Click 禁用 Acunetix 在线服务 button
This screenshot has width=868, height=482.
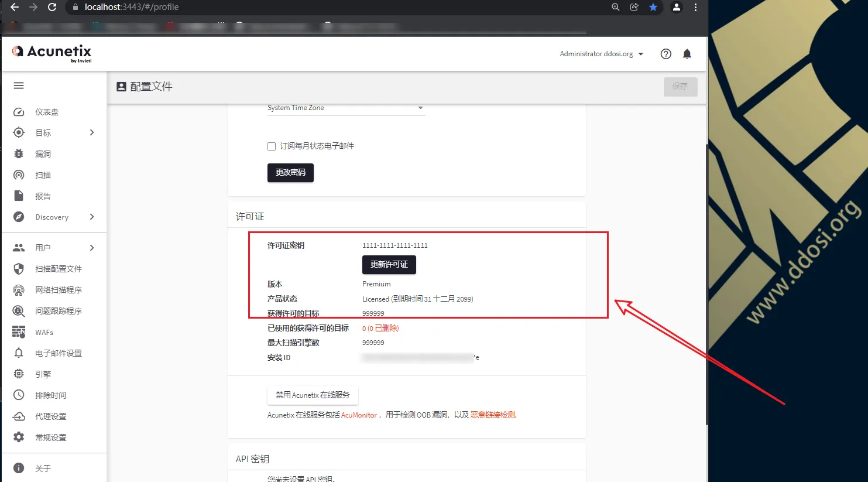(x=313, y=395)
